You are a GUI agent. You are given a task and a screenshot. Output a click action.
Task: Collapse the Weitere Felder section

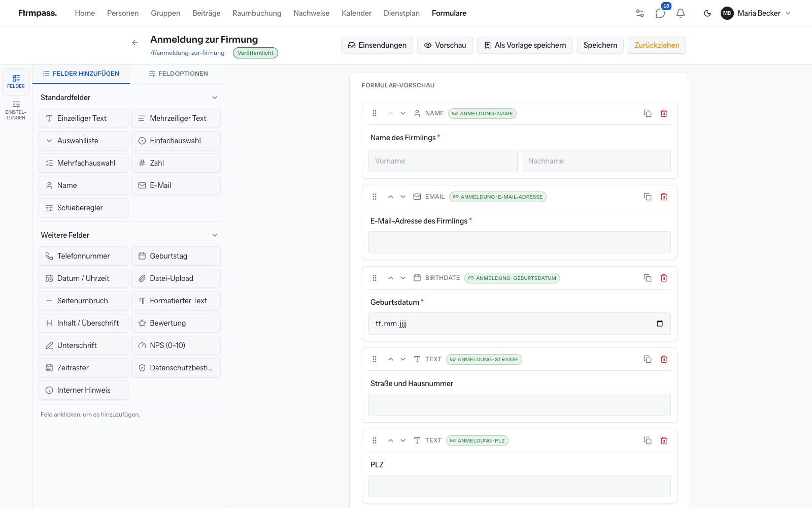[215, 235]
